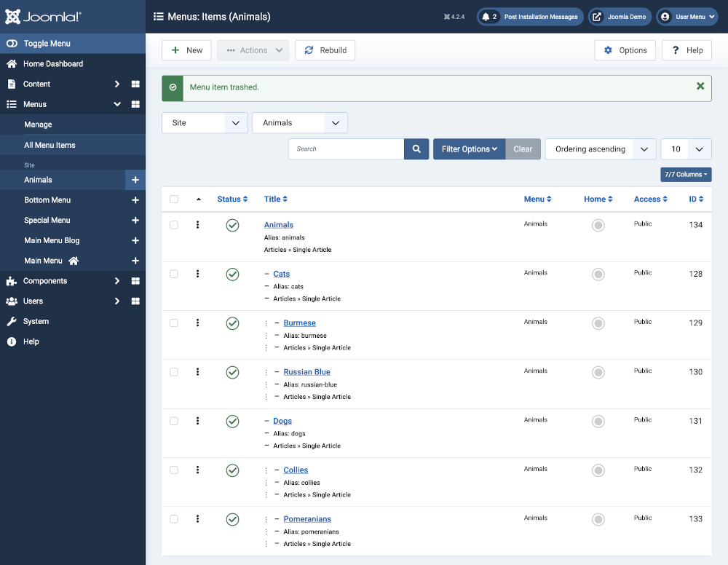Viewport: 728px width, 565px height.
Task: Select Home Dashboard in the sidebar
Action: (52, 64)
